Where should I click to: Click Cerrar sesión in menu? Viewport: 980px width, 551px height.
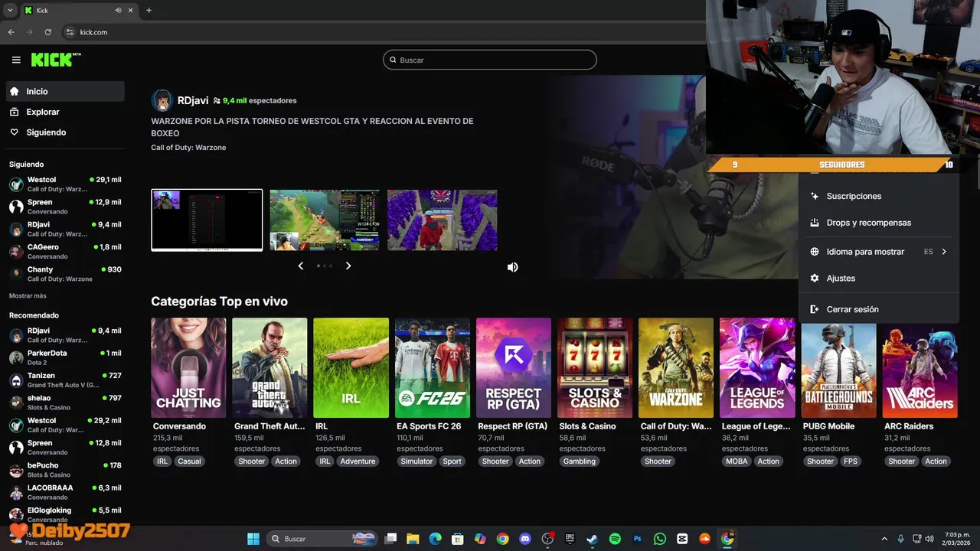pyautogui.click(x=879, y=309)
